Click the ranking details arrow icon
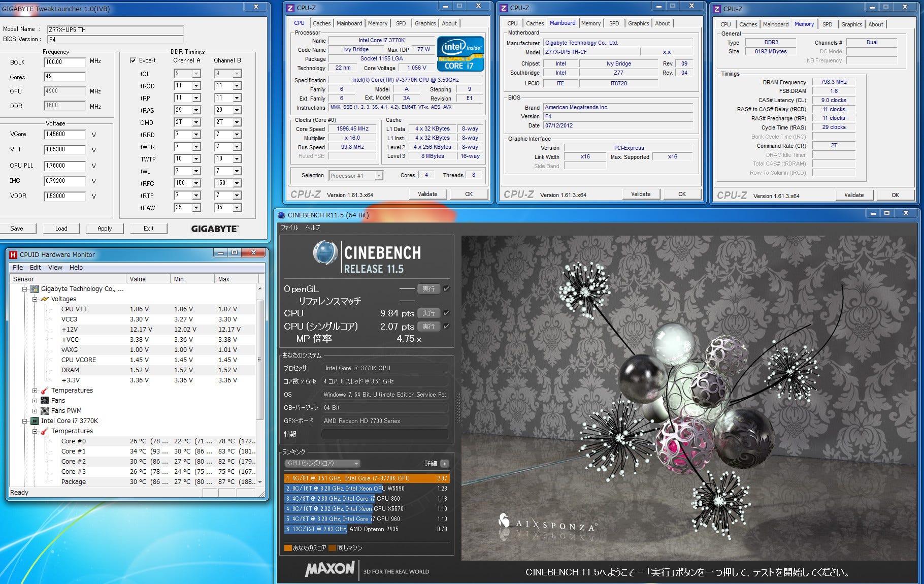The image size is (924, 584). [x=445, y=463]
